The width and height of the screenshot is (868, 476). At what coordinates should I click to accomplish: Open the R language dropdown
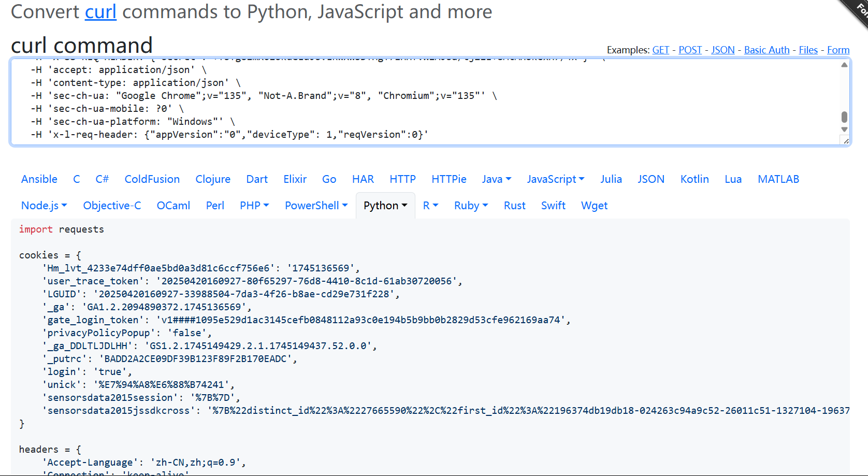click(430, 206)
